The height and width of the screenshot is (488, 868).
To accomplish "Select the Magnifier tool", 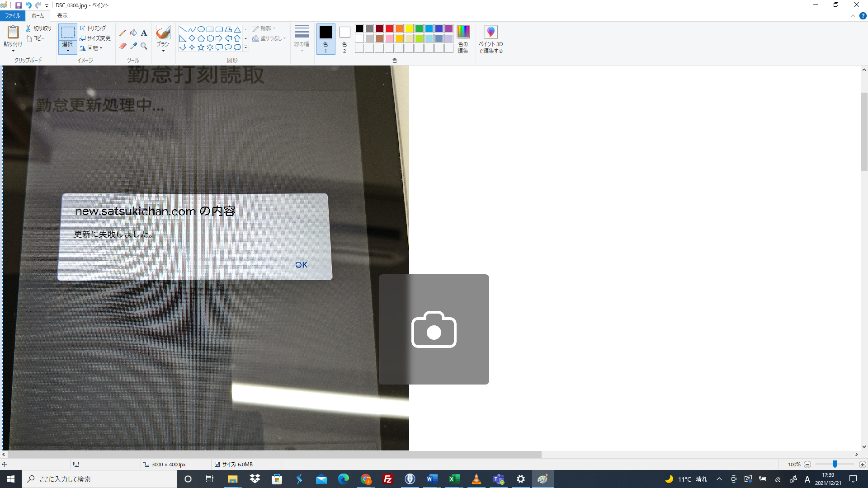I will 144,46.
